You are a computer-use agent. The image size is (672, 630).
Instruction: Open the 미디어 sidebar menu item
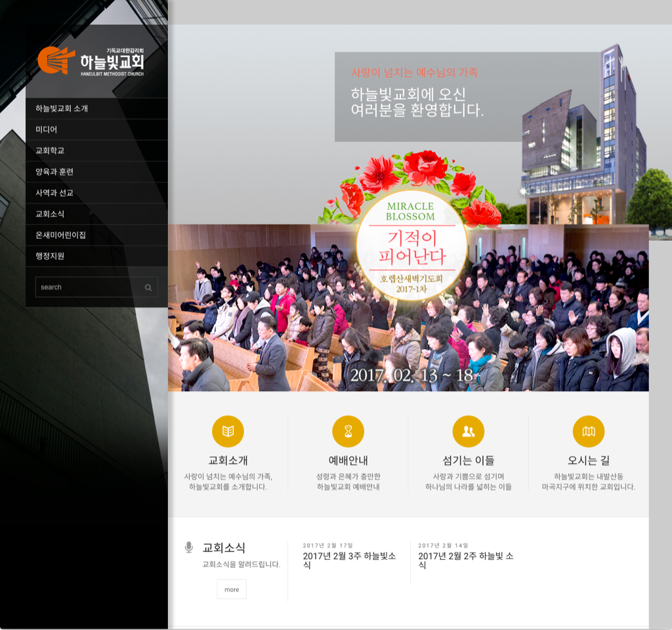click(x=96, y=129)
